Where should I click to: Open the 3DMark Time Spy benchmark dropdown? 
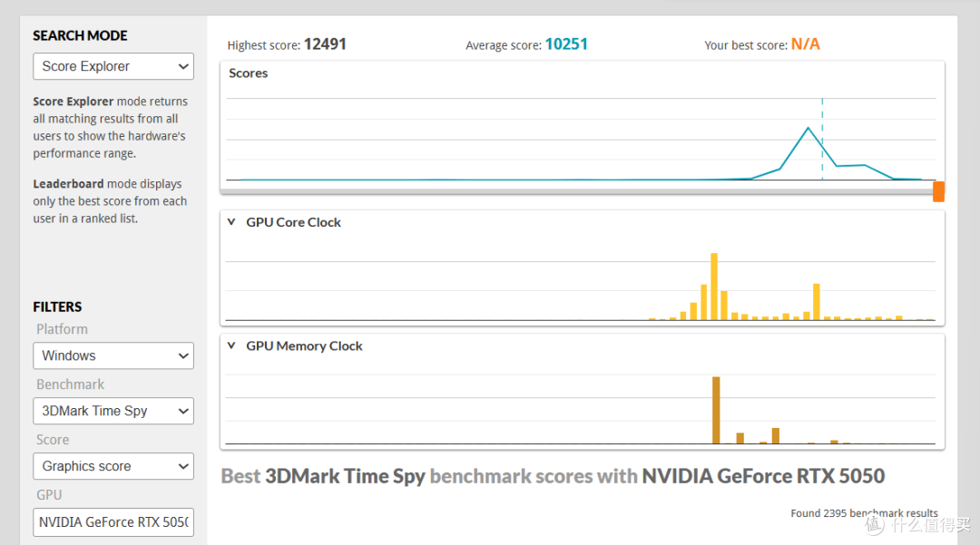[113, 411]
